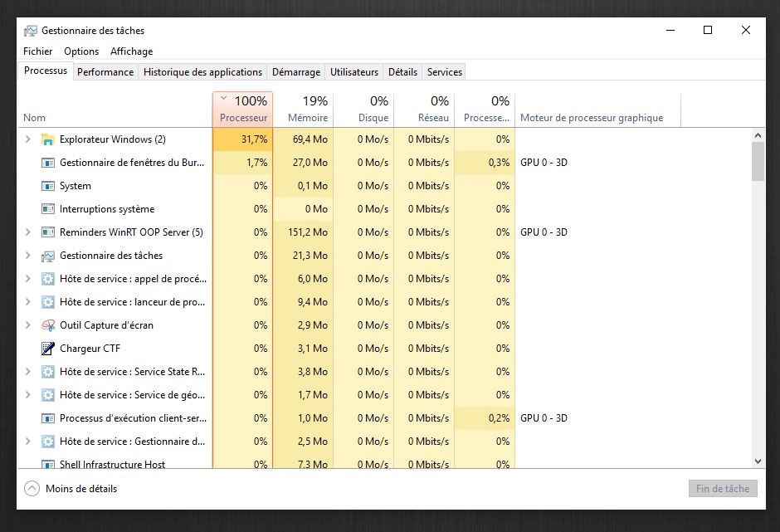Click the gear icon of Hôte de service : Service State R...
The width and height of the screenshot is (780, 532).
(x=48, y=372)
